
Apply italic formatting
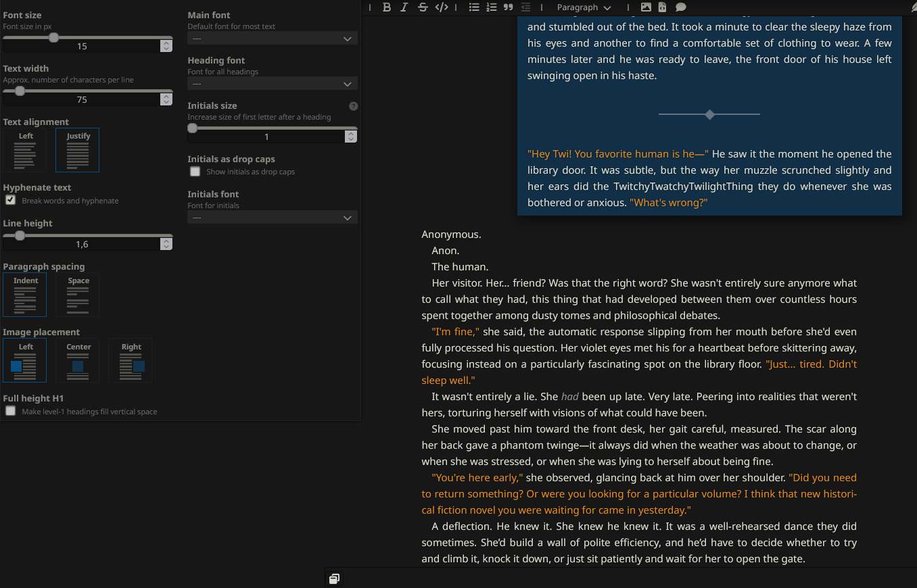(x=404, y=7)
